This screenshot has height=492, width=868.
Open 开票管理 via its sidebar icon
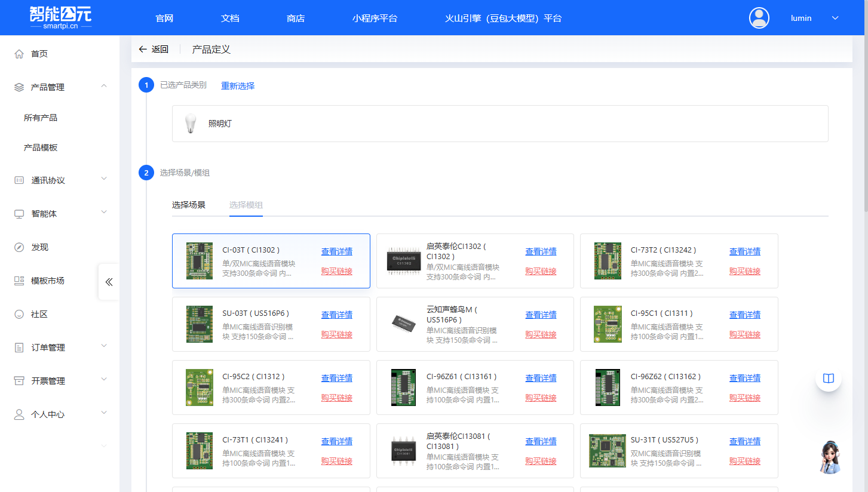[x=18, y=380]
